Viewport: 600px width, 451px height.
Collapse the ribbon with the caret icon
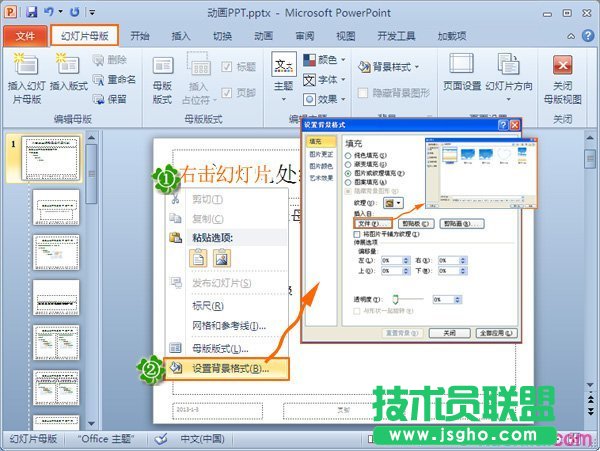pyautogui.click(x=571, y=36)
